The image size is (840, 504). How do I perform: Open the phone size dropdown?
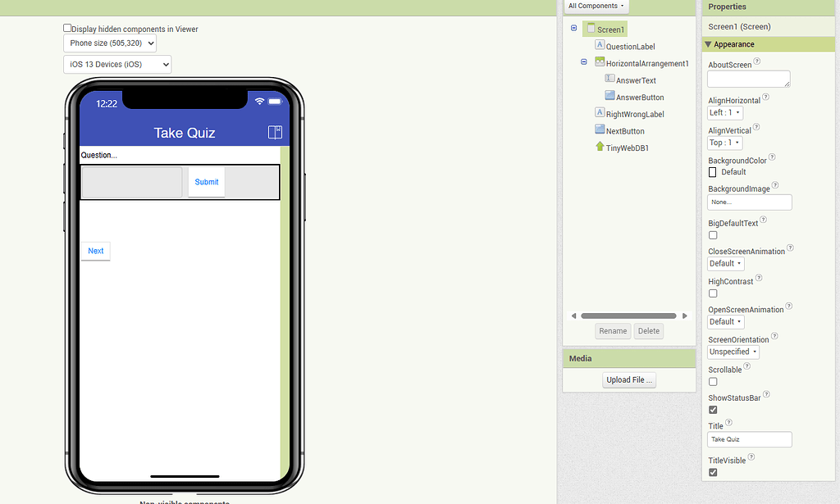pos(109,43)
